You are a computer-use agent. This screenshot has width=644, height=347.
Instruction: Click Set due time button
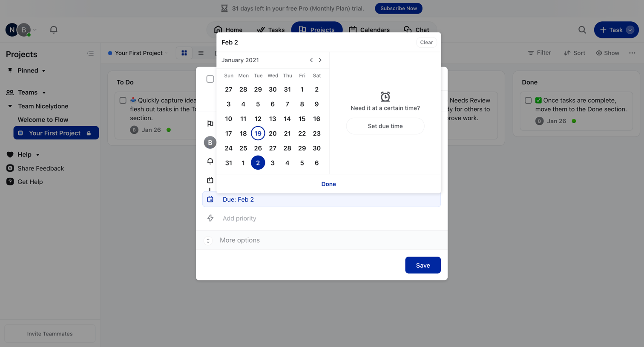point(385,126)
